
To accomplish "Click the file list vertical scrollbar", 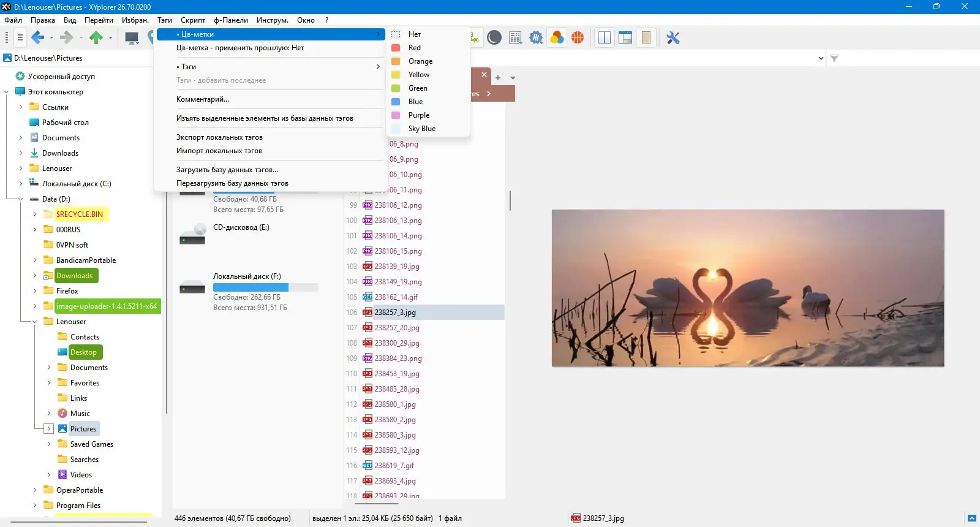I will coord(510,200).
